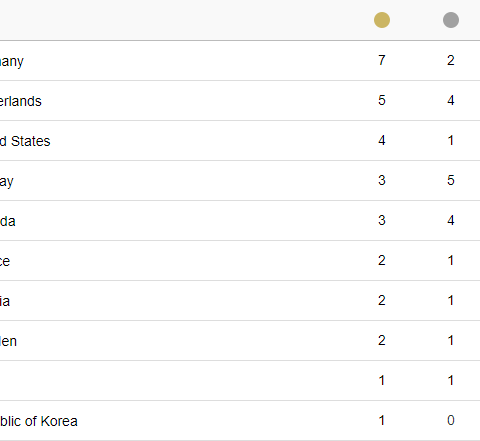480x441 pixels.
Task: Click Germany's gold count of 7
Action: 382,60
